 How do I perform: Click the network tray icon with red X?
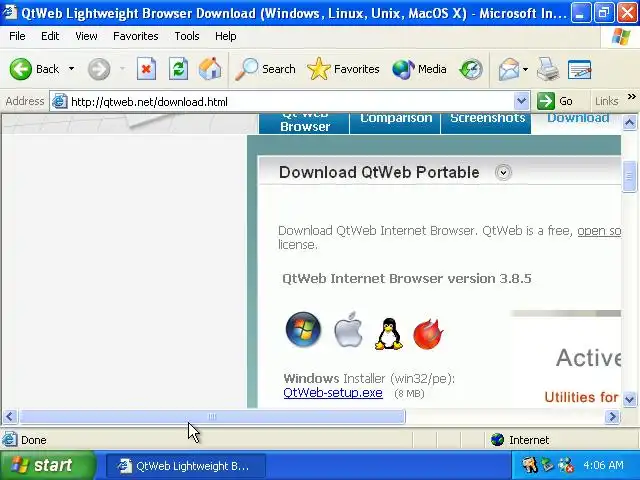point(566,465)
